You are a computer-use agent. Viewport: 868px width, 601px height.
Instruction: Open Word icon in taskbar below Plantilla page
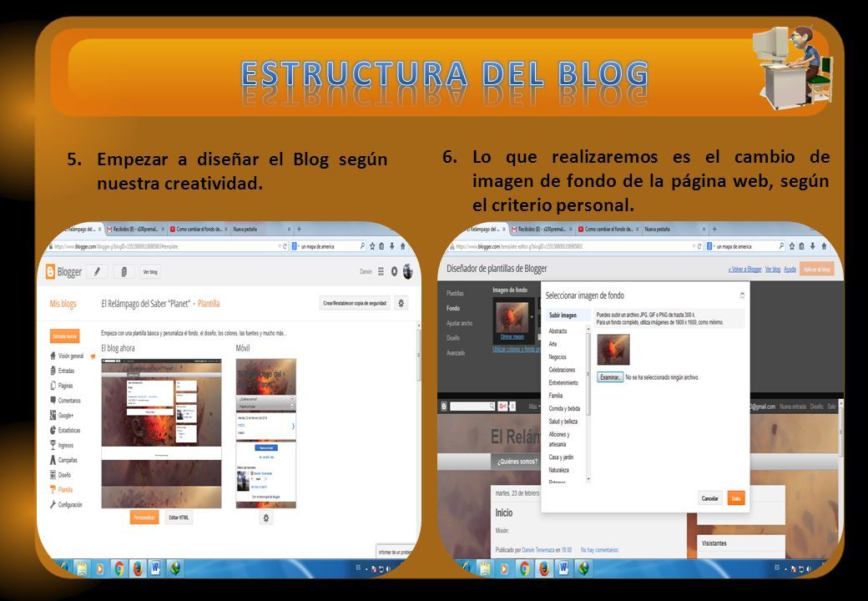click(155, 568)
